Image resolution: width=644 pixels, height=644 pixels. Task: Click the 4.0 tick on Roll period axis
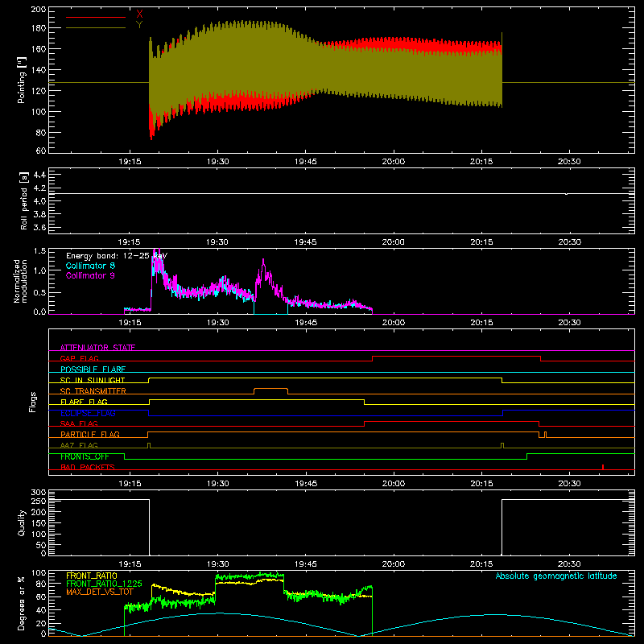click(x=39, y=201)
